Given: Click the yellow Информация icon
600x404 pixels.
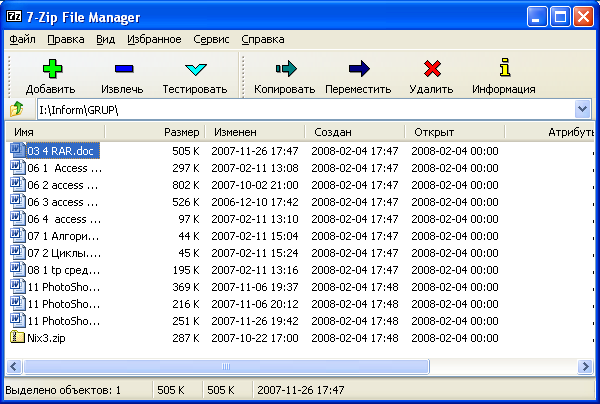Looking at the screenshot, I should pyautogui.click(x=505, y=68).
